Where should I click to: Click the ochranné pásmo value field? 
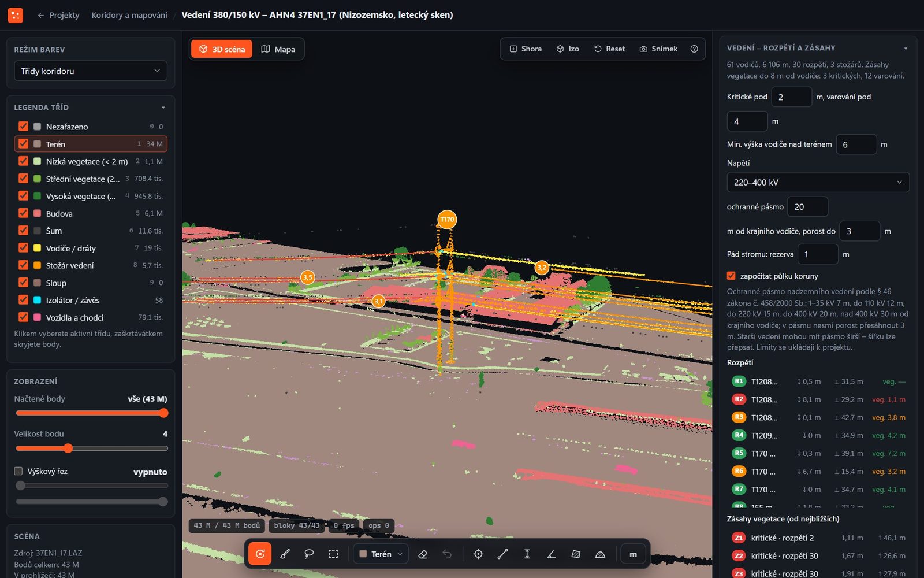pyautogui.click(x=807, y=206)
